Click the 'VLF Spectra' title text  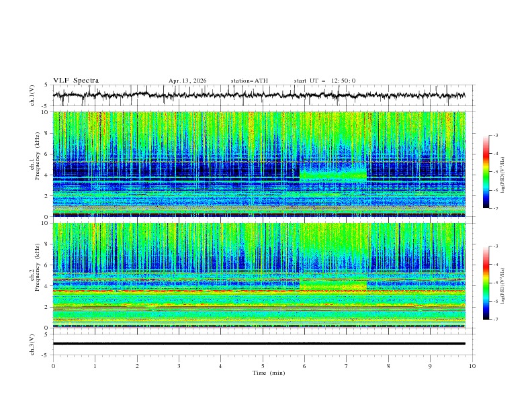click(x=76, y=81)
